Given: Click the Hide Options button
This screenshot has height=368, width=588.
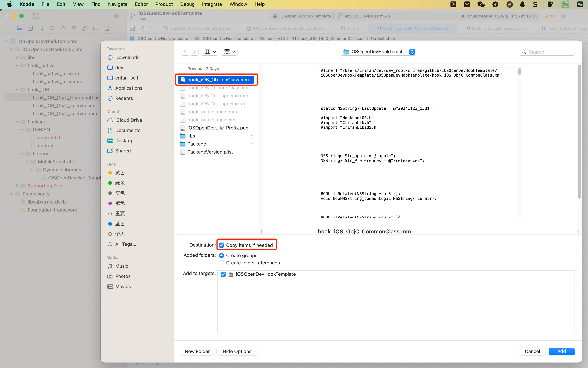Looking at the screenshot, I should click(x=237, y=351).
